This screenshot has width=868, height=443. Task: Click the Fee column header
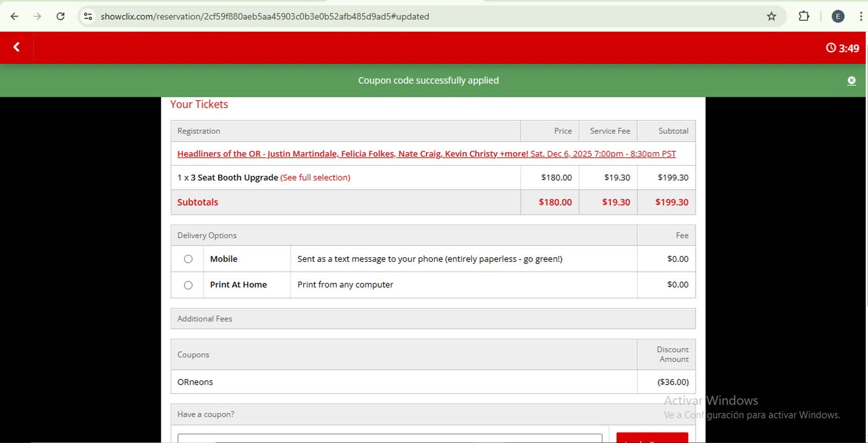[682, 236]
